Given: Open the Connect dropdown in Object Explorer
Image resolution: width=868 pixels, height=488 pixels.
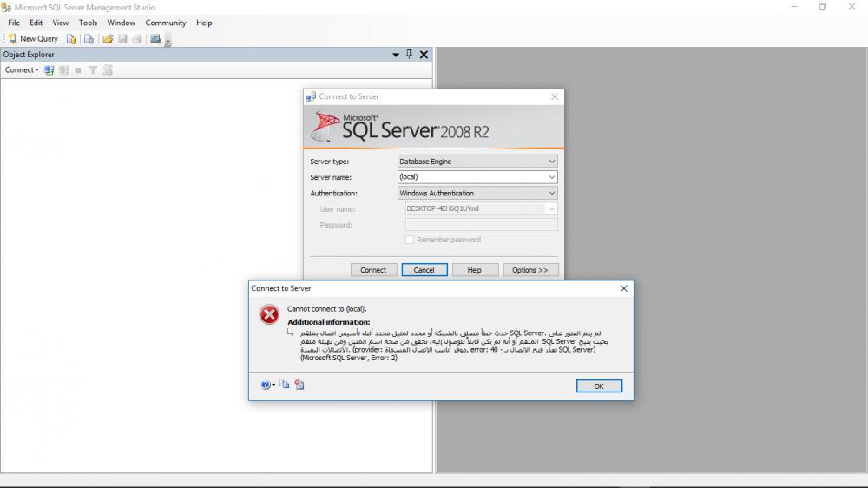Looking at the screenshot, I should click(x=22, y=69).
